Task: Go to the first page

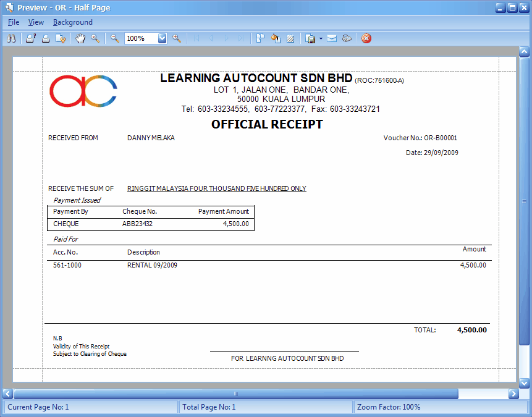Action: (196, 38)
